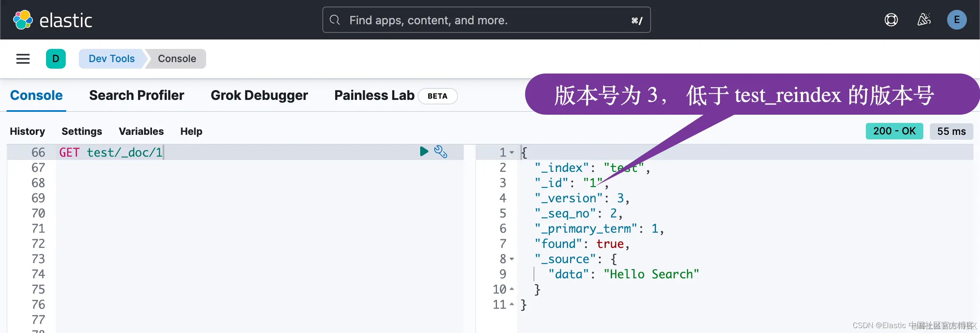The image size is (980, 333).
Task: Open the help lifebuoy menu
Action: click(x=891, y=20)
